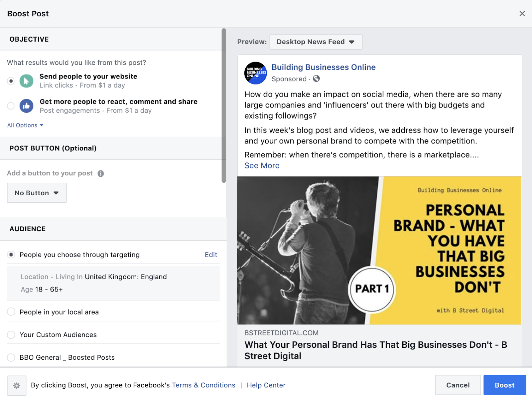The width and height of the screenshot is (532, 402).
Task: Click the gear settings icon beside the terms text
Action: (17, 385)
